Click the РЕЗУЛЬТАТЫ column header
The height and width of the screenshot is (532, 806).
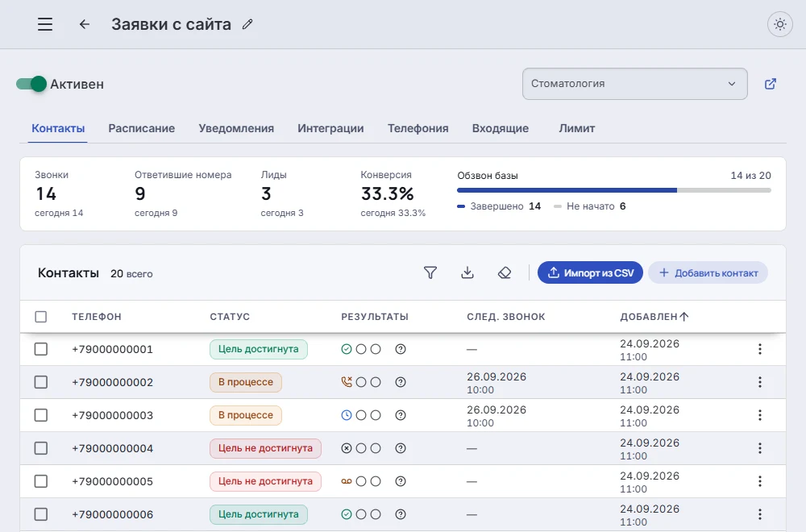pyautogui.click(x=375, y=317)
